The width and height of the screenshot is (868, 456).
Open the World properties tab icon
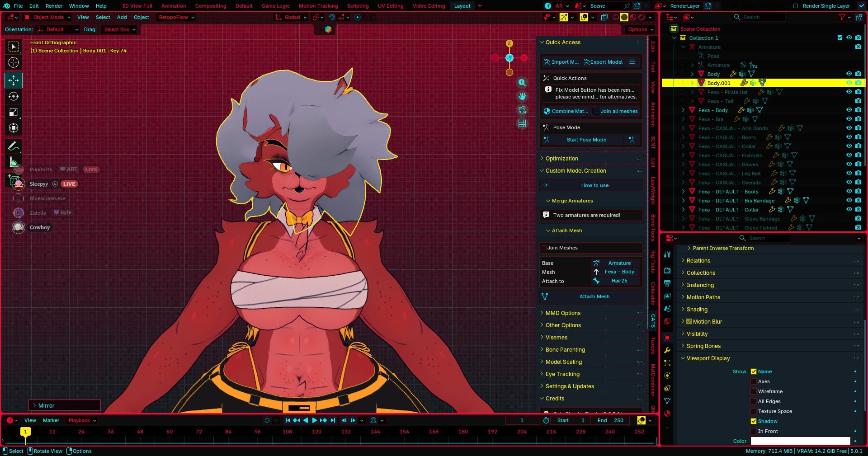coord(667,321)
